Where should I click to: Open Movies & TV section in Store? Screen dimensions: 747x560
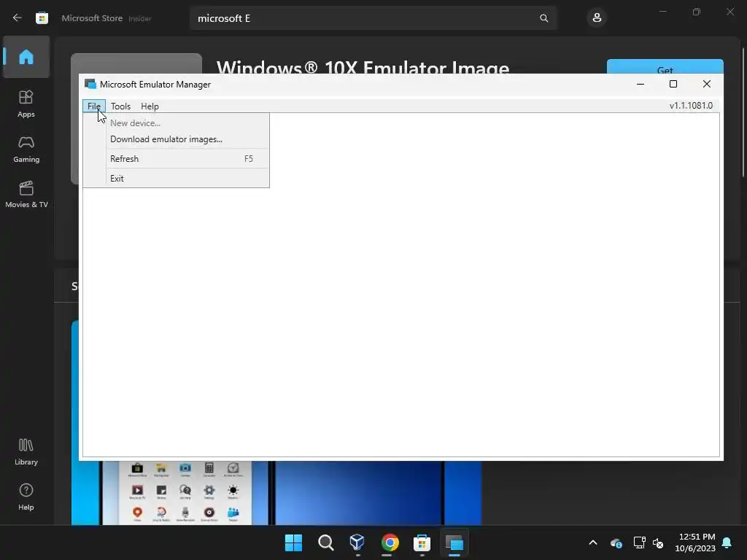click(x=26, y=194)
